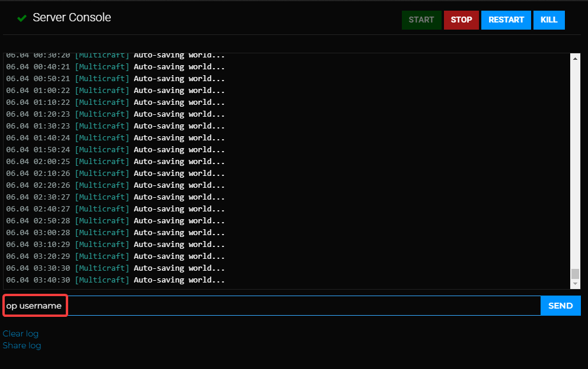Click the green checkmark status icon
Viewport: 588px width, 369px height.
click(22, 18)
